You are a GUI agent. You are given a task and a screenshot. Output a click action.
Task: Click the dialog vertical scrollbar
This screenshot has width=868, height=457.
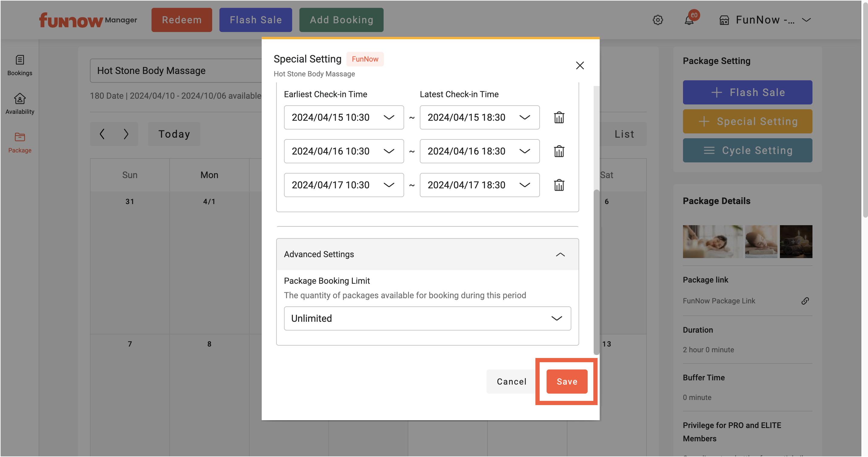point(596,272)
